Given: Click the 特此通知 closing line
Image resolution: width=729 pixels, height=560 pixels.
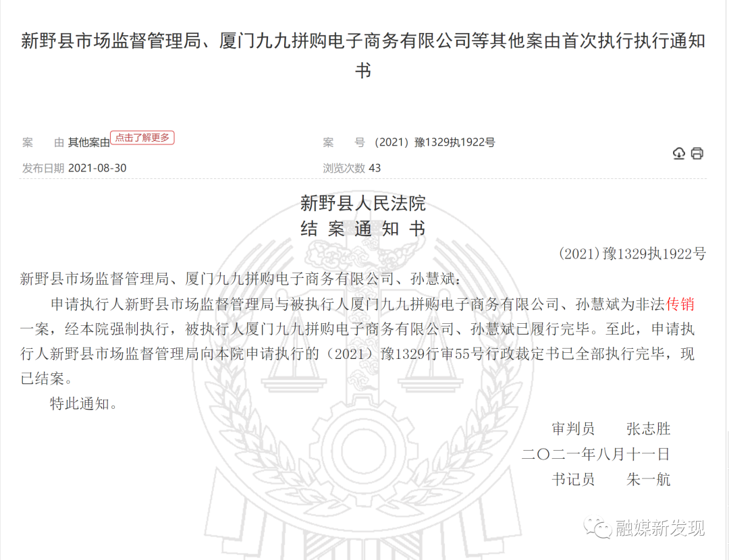Looking at the screenshot, I should [84, 403].
